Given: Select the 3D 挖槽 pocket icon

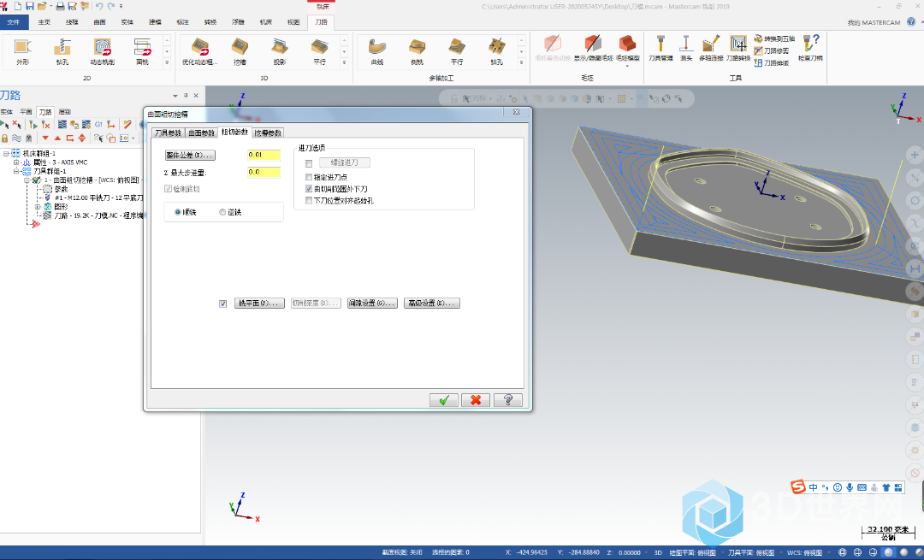Looking at the screenshot, I should click(x=240, y=51).
